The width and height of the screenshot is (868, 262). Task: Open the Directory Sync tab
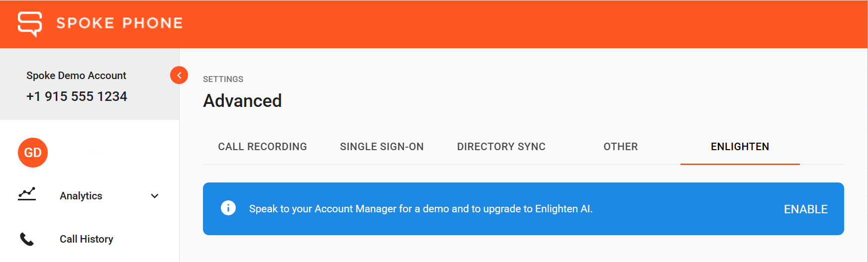[501, 147]
